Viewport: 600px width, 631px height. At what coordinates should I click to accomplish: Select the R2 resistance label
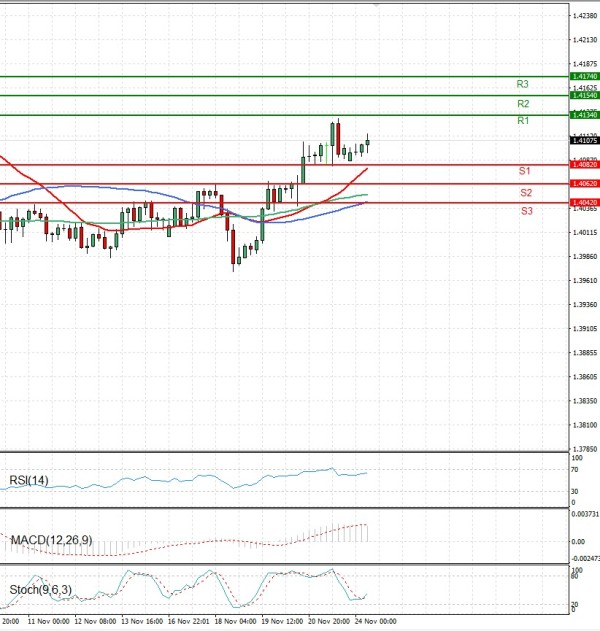523,104
